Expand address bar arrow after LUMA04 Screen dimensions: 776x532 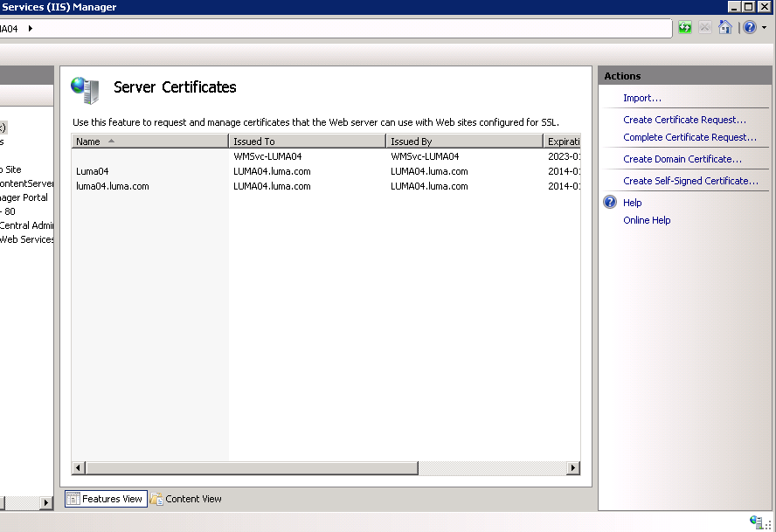pos(31,29)
